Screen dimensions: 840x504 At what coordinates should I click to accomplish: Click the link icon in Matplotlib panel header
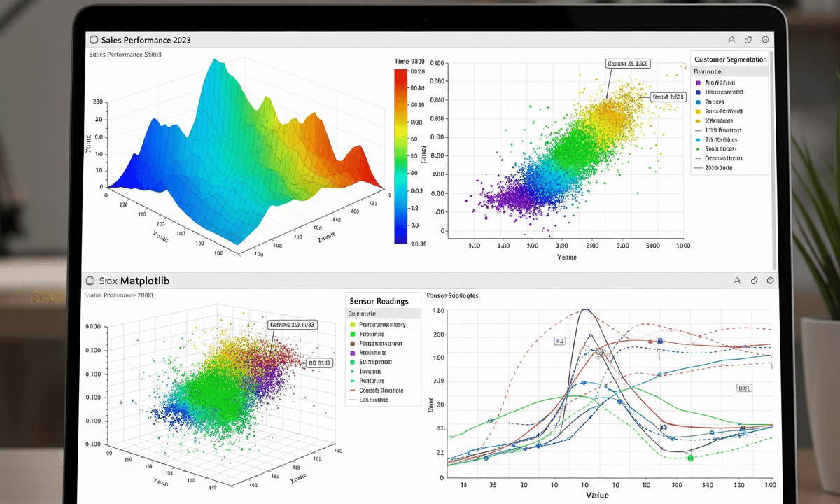coord(754,280)
